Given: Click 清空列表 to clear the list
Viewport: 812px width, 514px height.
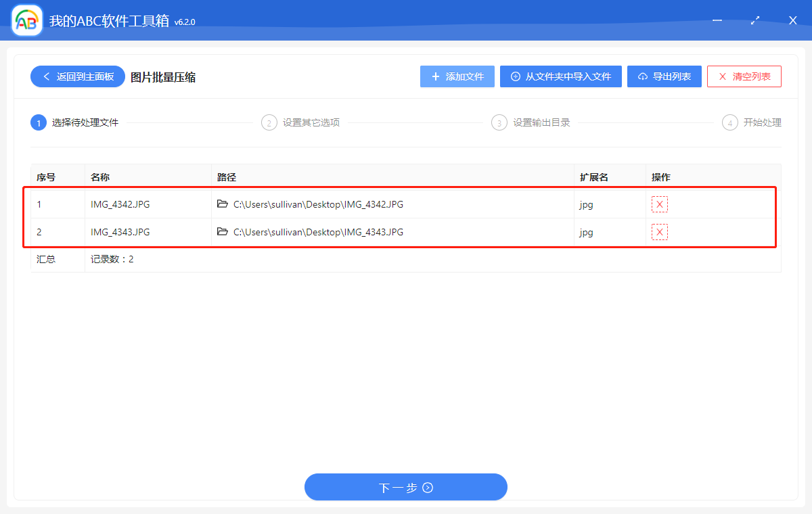Looking at the screenshot, I should [744, 76].
